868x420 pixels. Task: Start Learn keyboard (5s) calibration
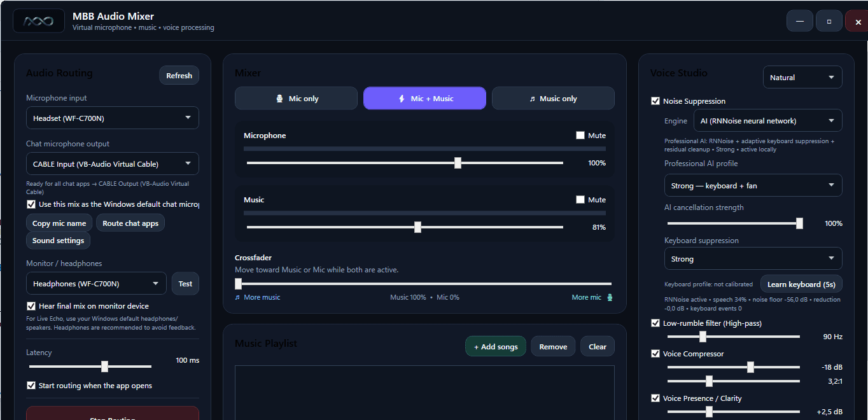point(802,284)
